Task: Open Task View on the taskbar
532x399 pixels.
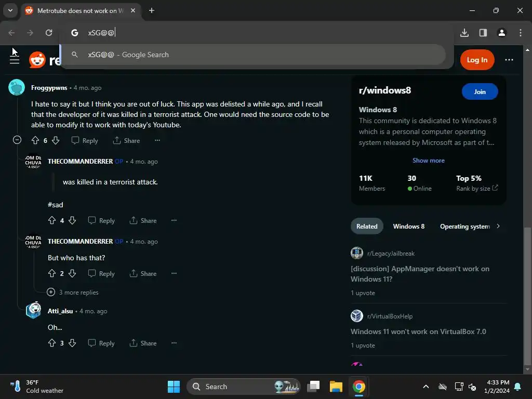Action: pyautogui.click(x=313, y=387)
